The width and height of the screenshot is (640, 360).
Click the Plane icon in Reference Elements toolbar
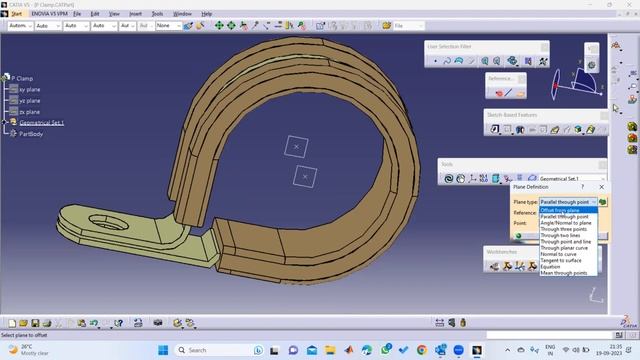click(520, 93)
